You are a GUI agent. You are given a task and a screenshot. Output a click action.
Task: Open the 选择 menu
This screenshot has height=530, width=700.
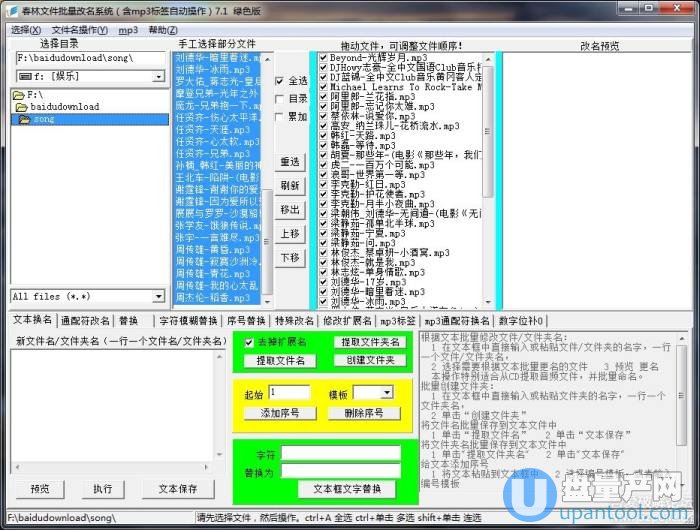26,30
